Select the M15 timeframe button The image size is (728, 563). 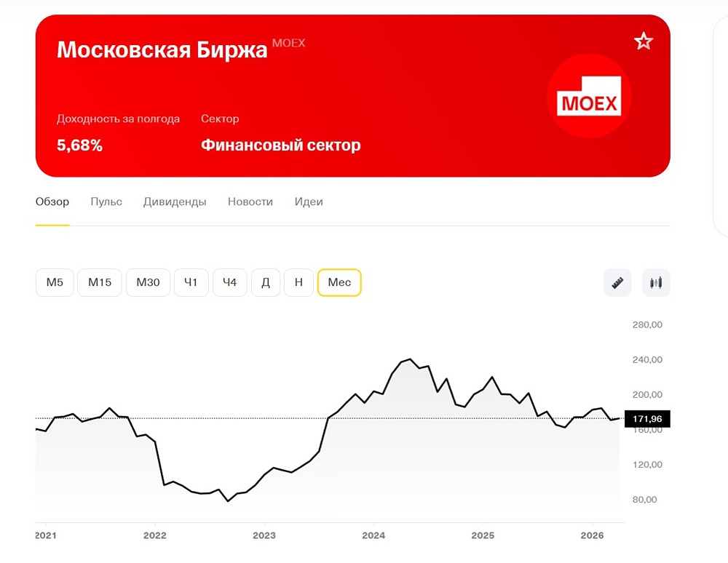(x=99, y=282)
